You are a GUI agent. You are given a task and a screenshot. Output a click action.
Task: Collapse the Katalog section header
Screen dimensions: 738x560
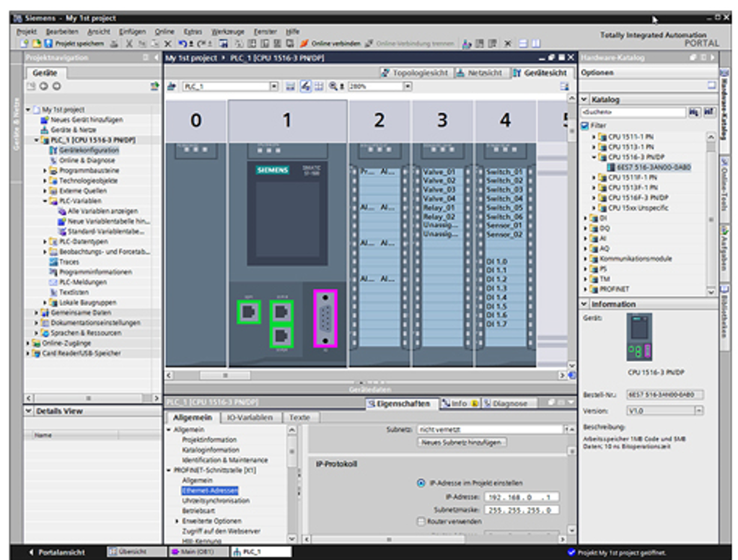tap(584, 99)
